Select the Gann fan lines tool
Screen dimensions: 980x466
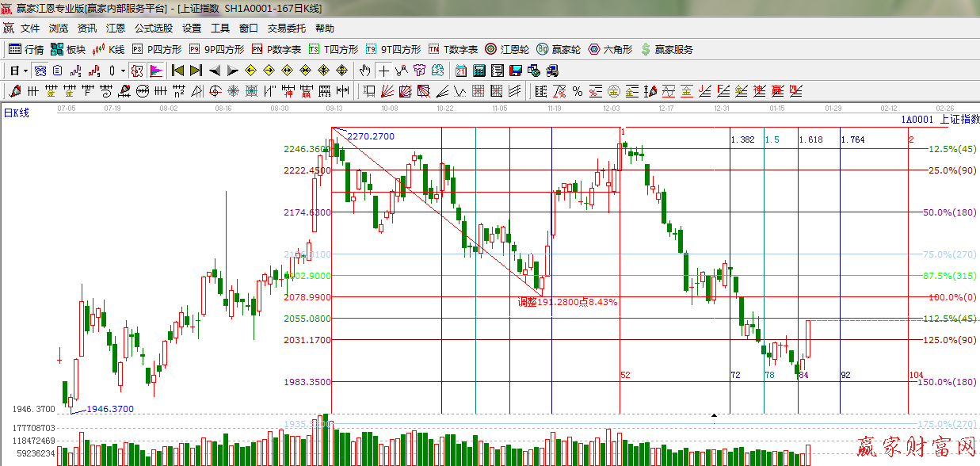coord(388,91)
